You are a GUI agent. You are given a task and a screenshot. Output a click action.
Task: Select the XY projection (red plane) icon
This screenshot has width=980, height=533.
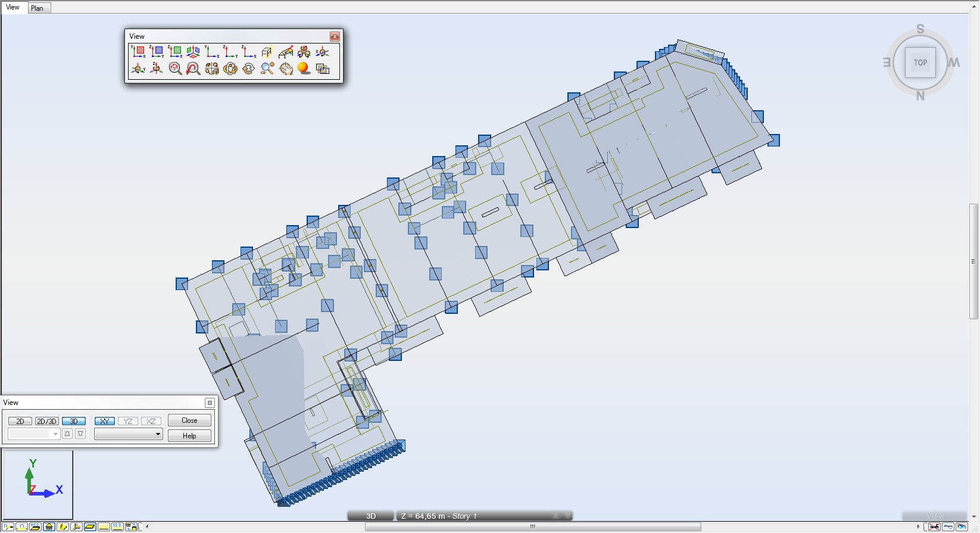point(138,52)
